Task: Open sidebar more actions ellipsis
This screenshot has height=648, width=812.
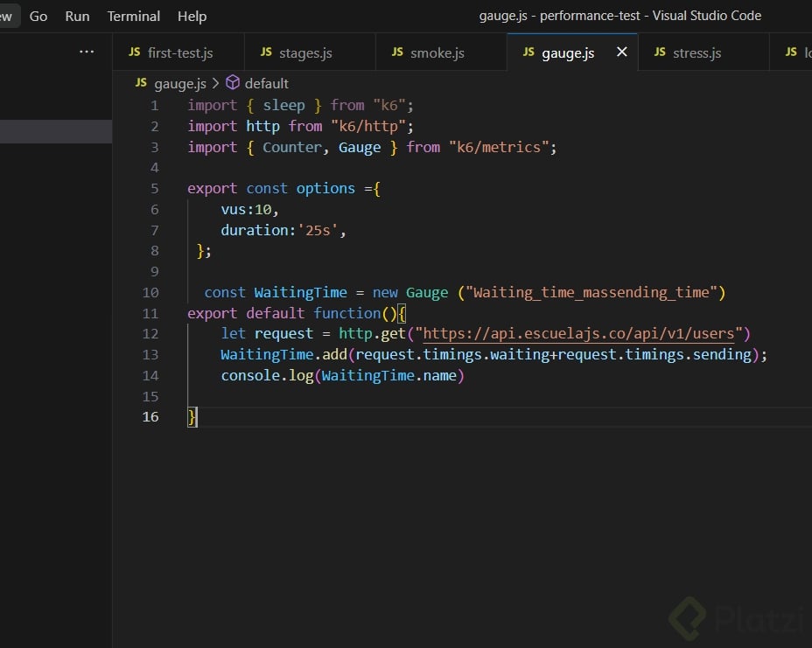Action: point(87,52)
